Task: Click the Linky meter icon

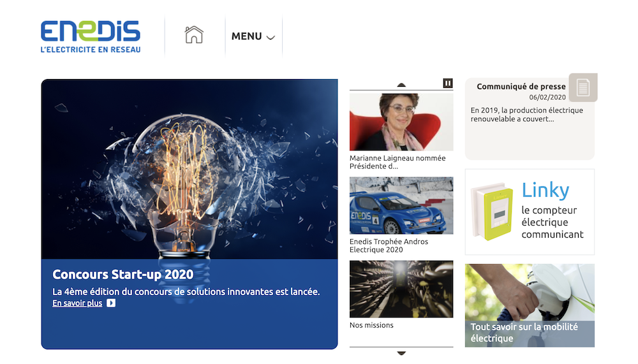Action: point(492,213)
